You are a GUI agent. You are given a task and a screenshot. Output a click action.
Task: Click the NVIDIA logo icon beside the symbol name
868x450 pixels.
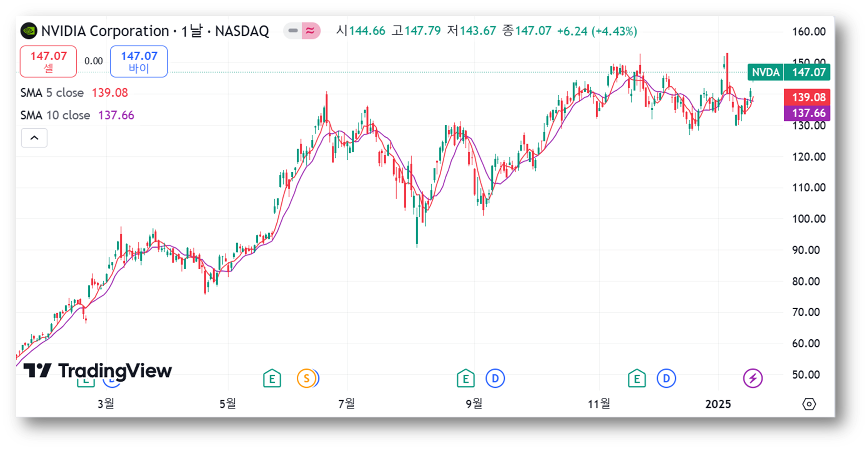tap(29, 31)
